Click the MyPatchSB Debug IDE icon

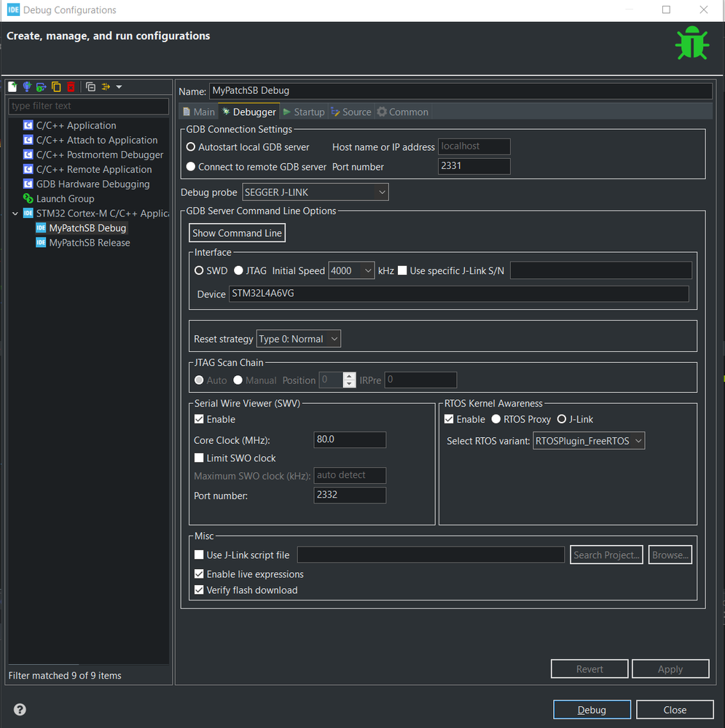[41, 228]
